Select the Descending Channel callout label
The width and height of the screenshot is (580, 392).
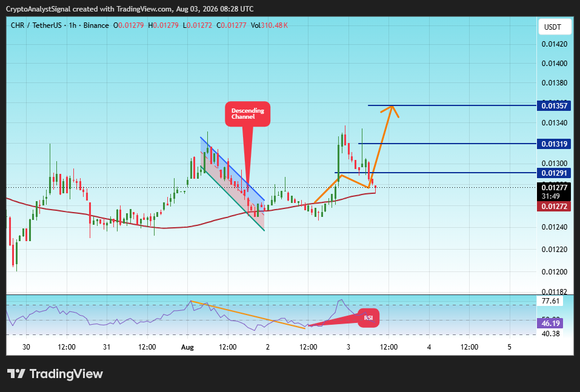coord(247,114)
